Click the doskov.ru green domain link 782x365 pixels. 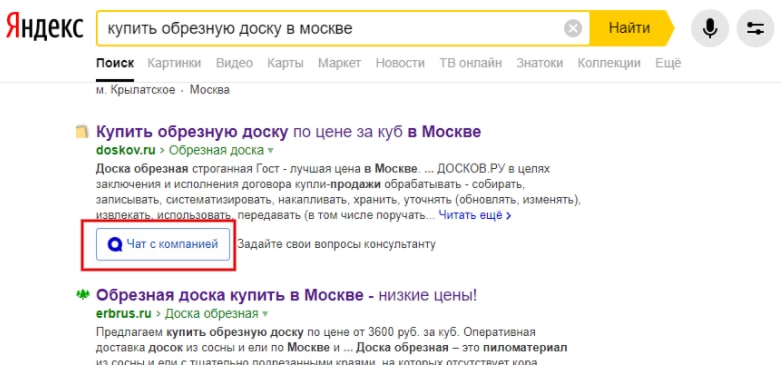pos(126,150)
